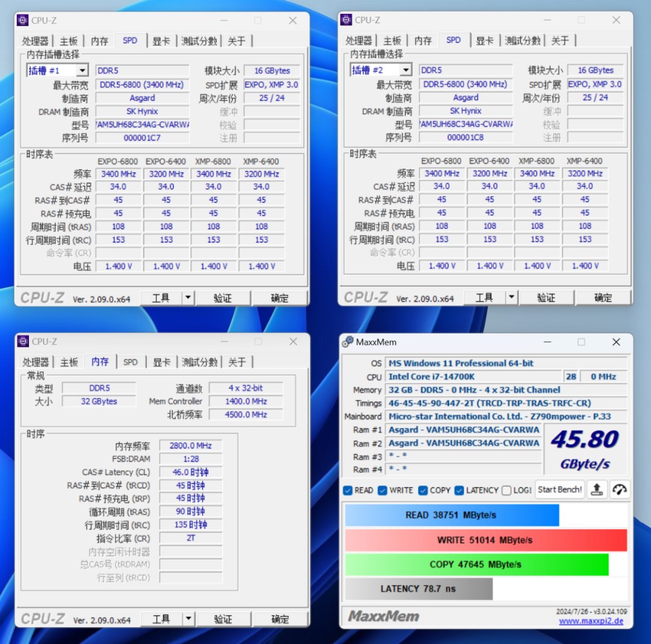Click the 4500.0 MHz 北桥频率 value
This screenshot has height=644, width=651.
246,414
